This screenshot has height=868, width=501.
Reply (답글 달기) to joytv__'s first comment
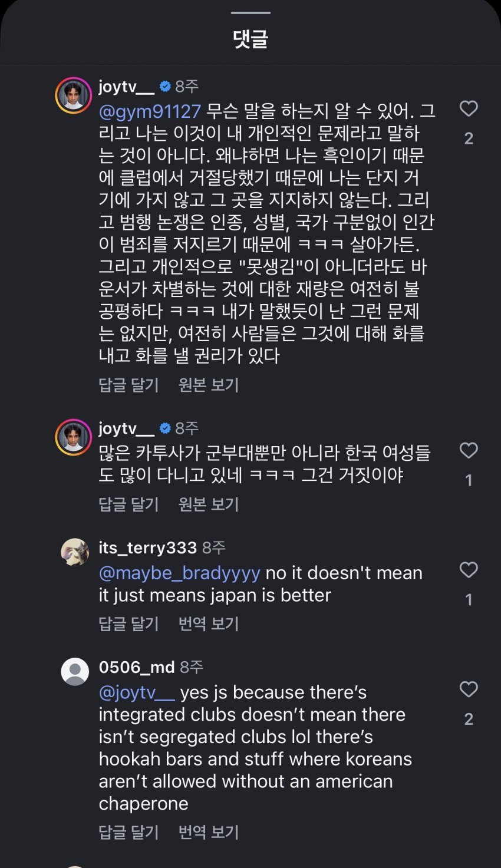pyautogui.click(x=128, y=385)
